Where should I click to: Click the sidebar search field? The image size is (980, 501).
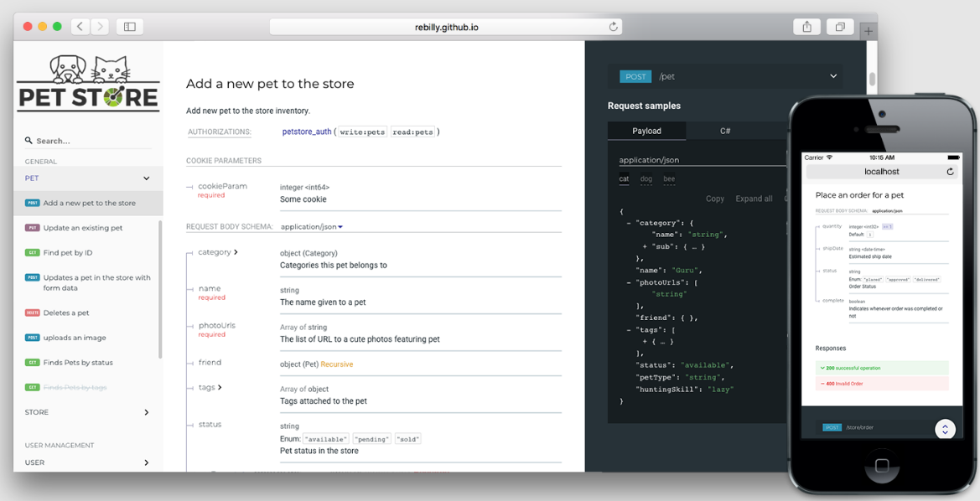coord(88,141)
